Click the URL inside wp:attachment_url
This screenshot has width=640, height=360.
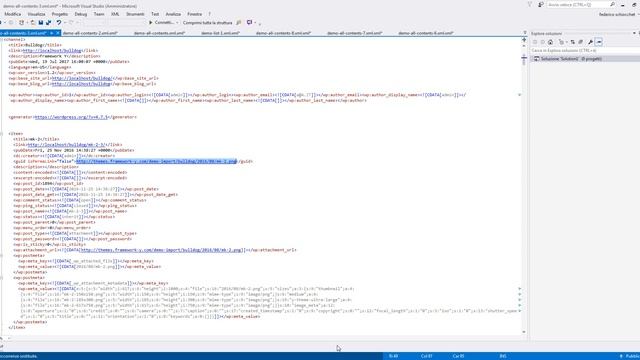click(162, 250)
